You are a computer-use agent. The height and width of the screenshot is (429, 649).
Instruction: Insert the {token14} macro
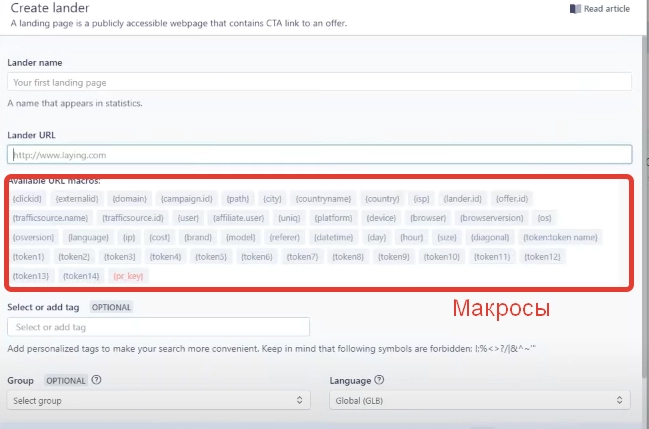point(81,276)
